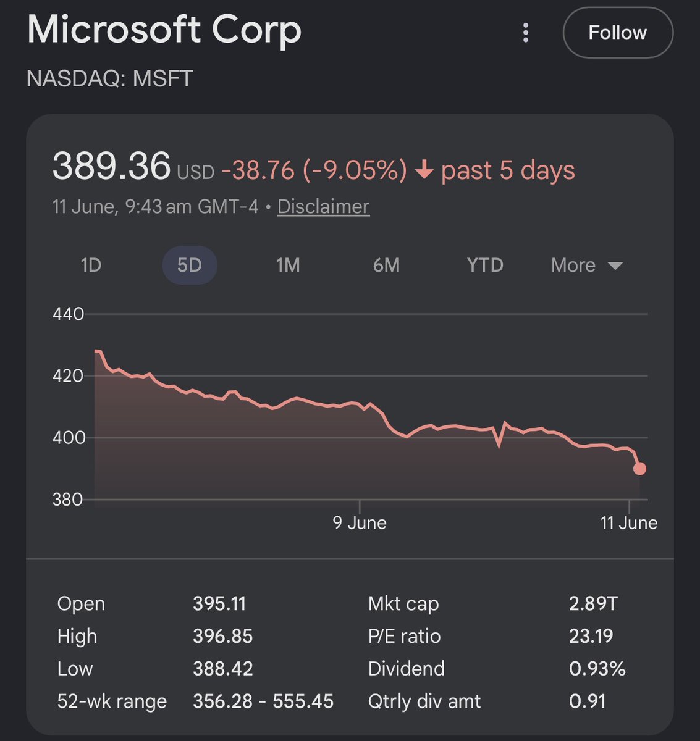Open the Disclaimer link
The height and width of the screenshot is (741, 700).
tap(323, 206)
